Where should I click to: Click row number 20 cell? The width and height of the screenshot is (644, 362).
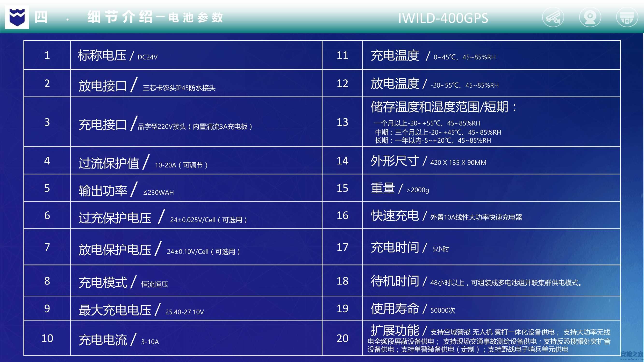pyautogui.click(x=342, y=338)
